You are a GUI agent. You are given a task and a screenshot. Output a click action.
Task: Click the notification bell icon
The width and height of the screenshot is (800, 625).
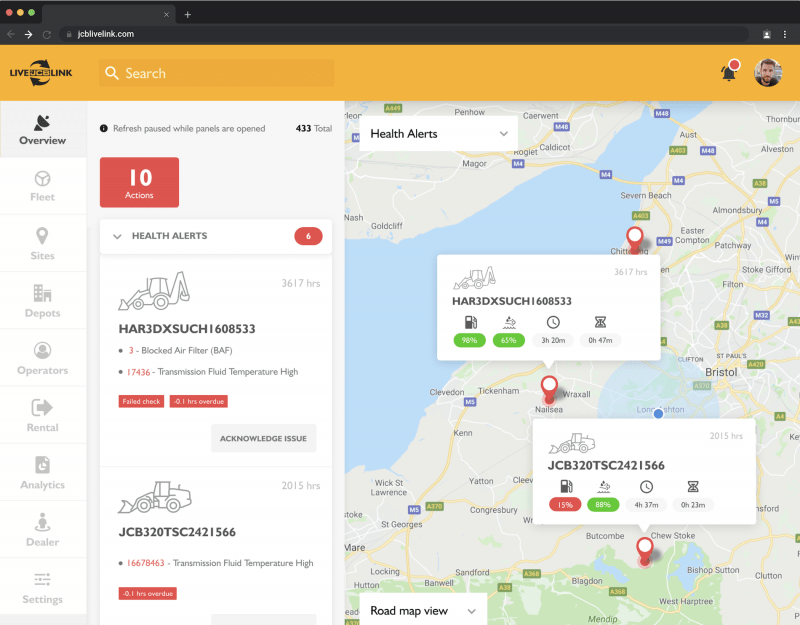coord(729,73)
